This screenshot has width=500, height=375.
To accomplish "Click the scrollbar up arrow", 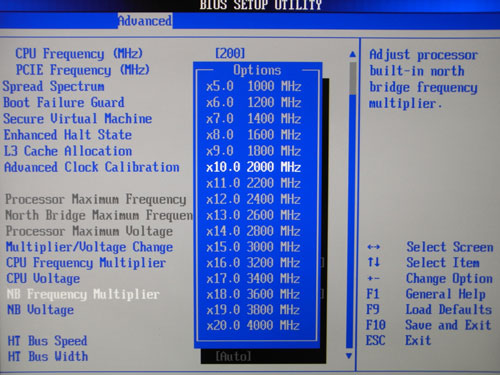I will (352, 54).
